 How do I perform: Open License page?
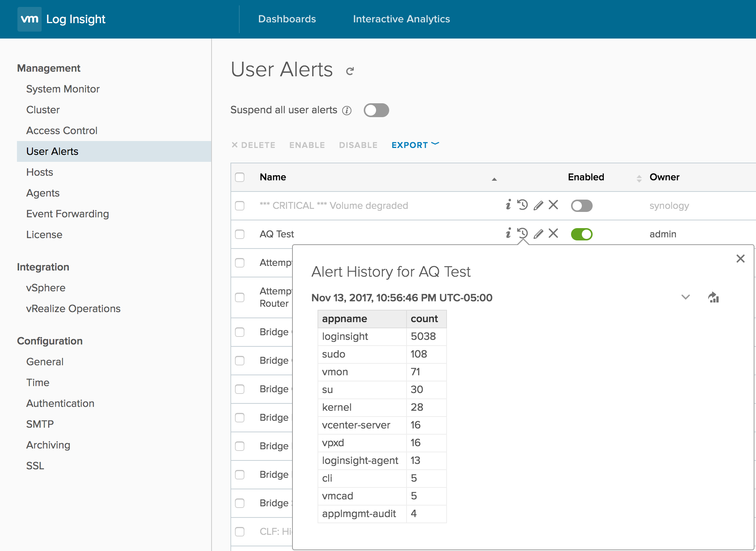tap(44, 235)
